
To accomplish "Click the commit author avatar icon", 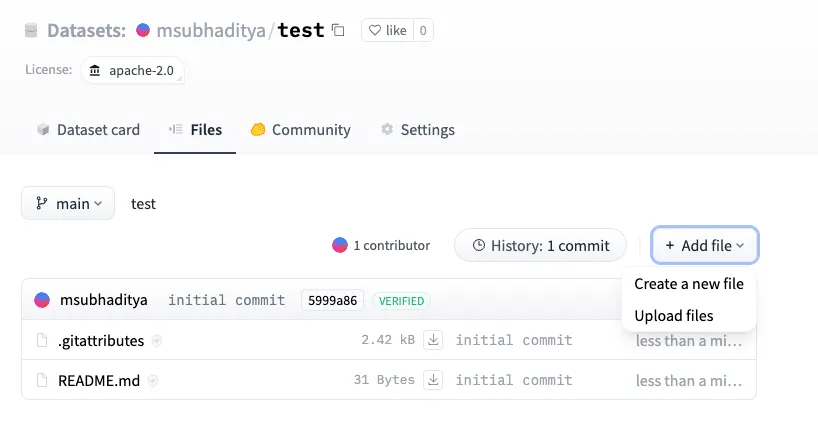I will (x=42, y=300).
